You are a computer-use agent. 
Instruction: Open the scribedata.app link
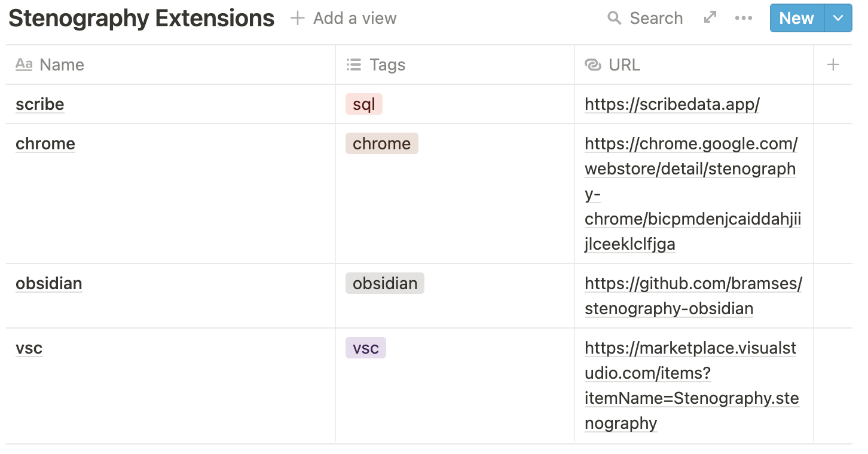tap(672, 104)
